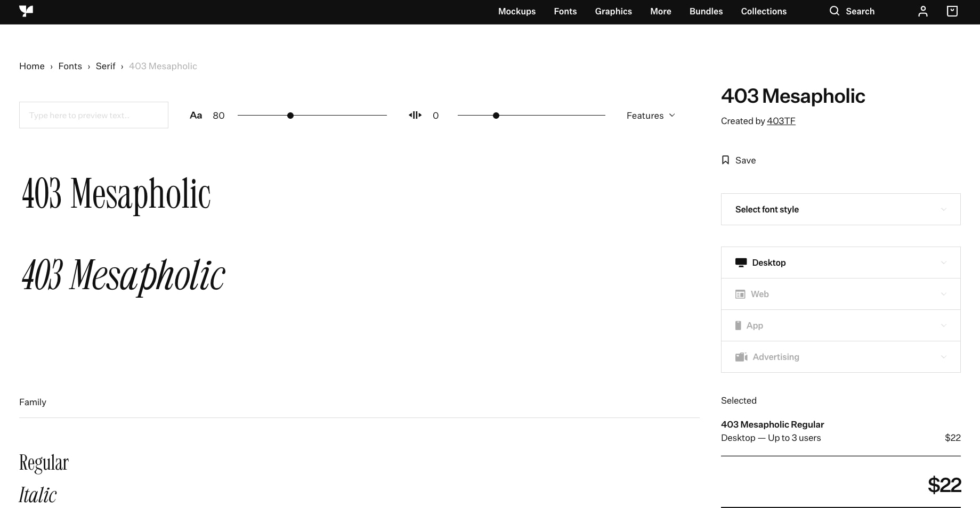The image size is (980, 508).
Task: Click the Advertising license icon
Action: click(x=741, y=357)
